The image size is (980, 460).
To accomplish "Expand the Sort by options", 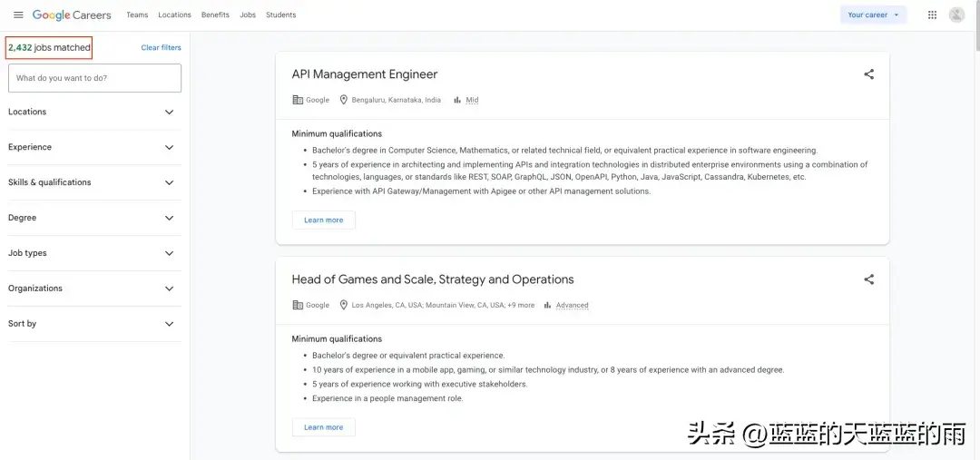I will 94,324.
